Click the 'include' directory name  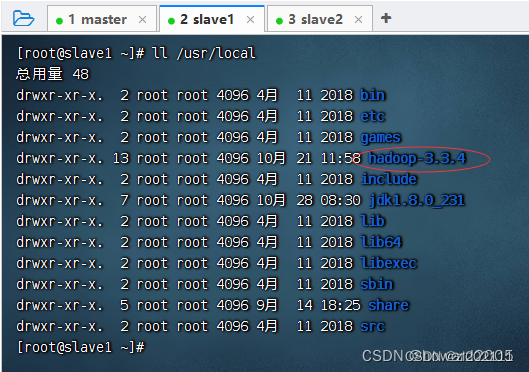pos(389,179)
